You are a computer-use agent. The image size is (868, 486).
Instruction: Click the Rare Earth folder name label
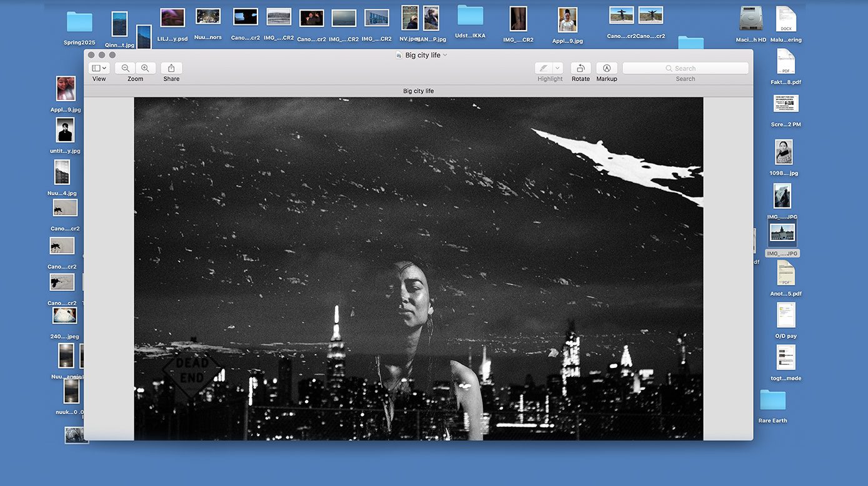773,421
